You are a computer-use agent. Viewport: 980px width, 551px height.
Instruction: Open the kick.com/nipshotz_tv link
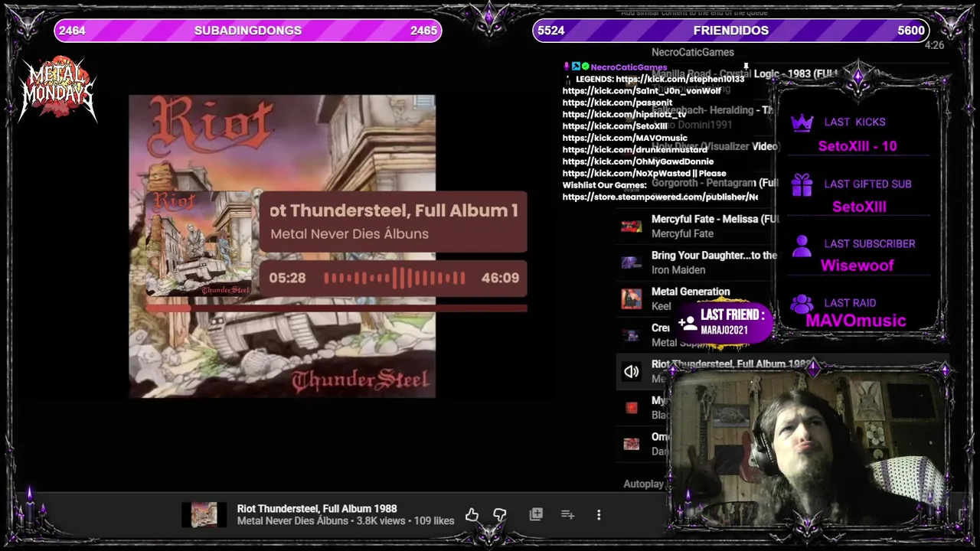tap(624, 115)
